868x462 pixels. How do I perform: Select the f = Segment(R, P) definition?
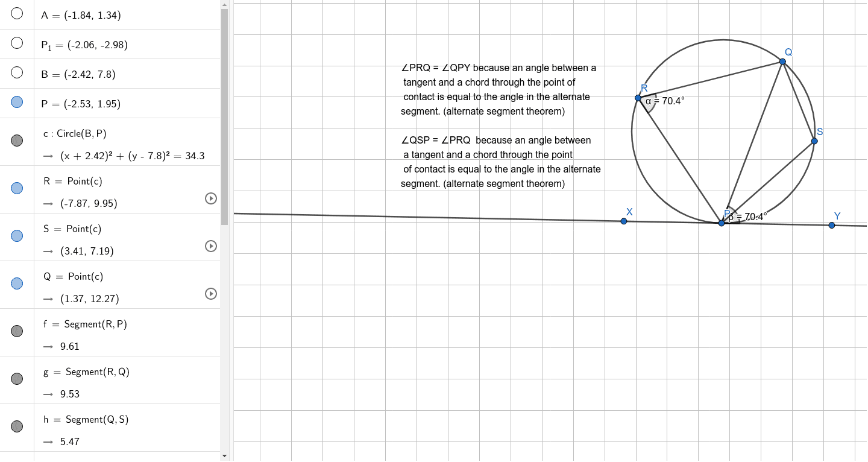(85, 324)
